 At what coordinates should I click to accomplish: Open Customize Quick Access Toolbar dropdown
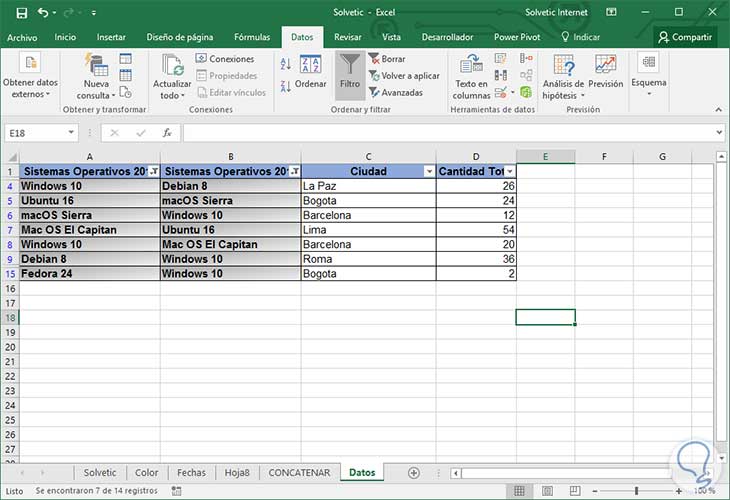(94, 13)
